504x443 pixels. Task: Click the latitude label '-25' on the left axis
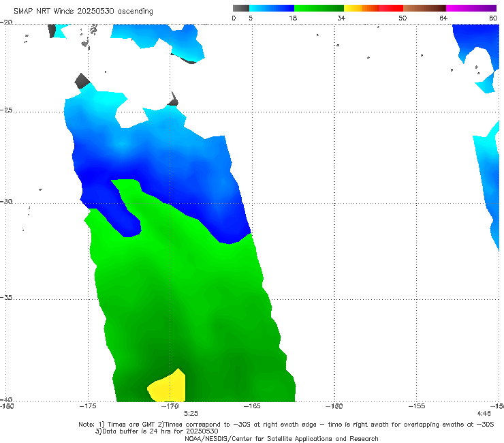click(6, 110)
